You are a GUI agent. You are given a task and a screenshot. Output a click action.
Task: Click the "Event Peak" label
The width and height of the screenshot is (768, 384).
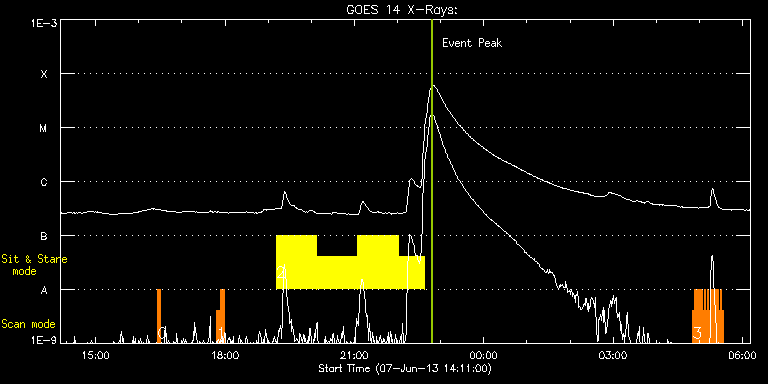pyautogui.click(x=472, y=43)
